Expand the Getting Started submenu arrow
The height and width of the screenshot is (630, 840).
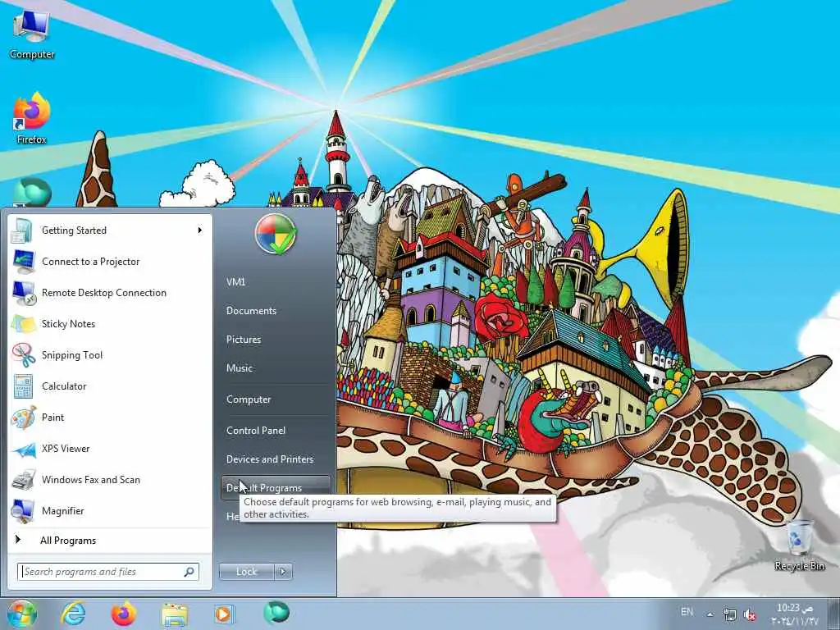click(200, 231)
